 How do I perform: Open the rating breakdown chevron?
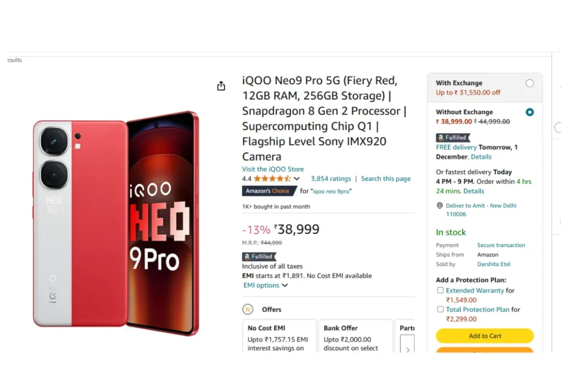pos(297,178)
